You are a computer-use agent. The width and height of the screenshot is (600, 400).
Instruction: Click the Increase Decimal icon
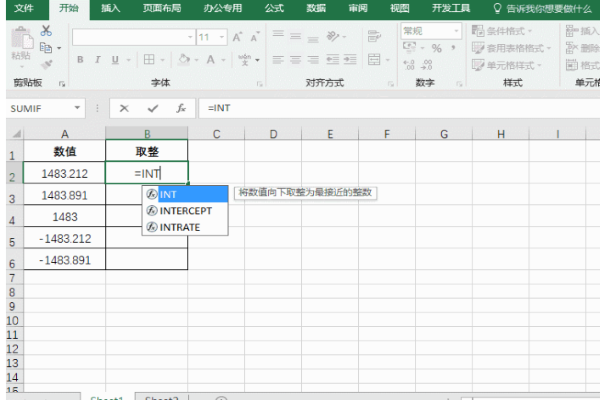409,65
